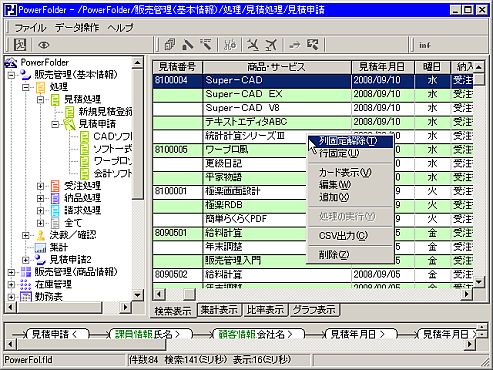Switch to グラフ表示 tab

[314, 310]
